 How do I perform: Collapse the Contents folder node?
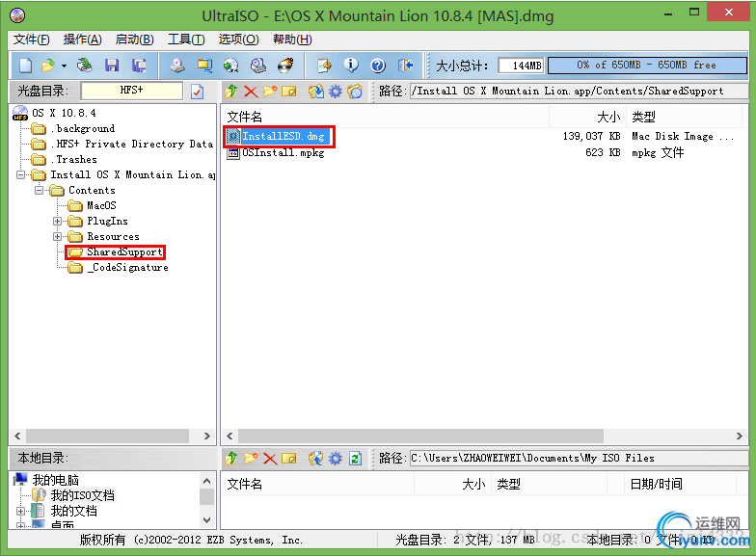click(x=39, y=191)
